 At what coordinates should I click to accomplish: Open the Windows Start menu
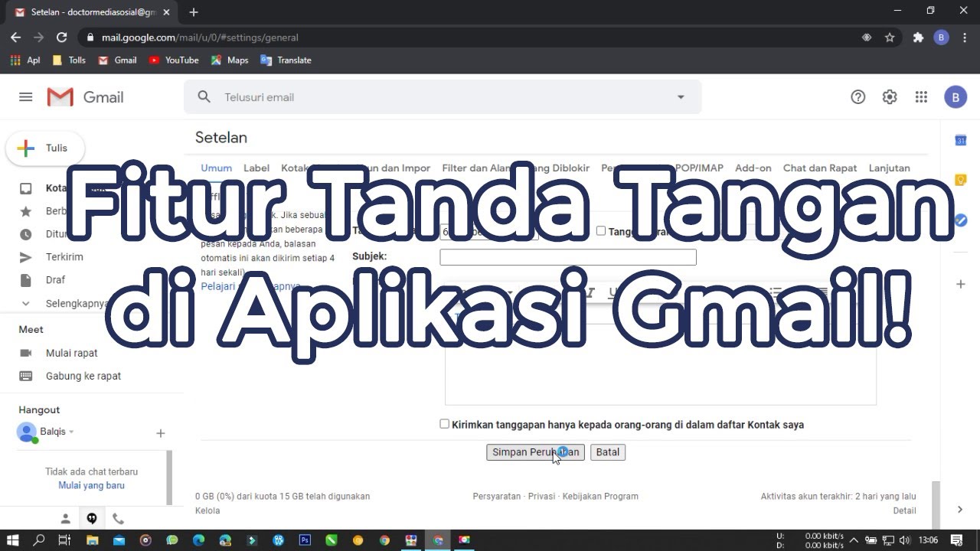point(13,540)
